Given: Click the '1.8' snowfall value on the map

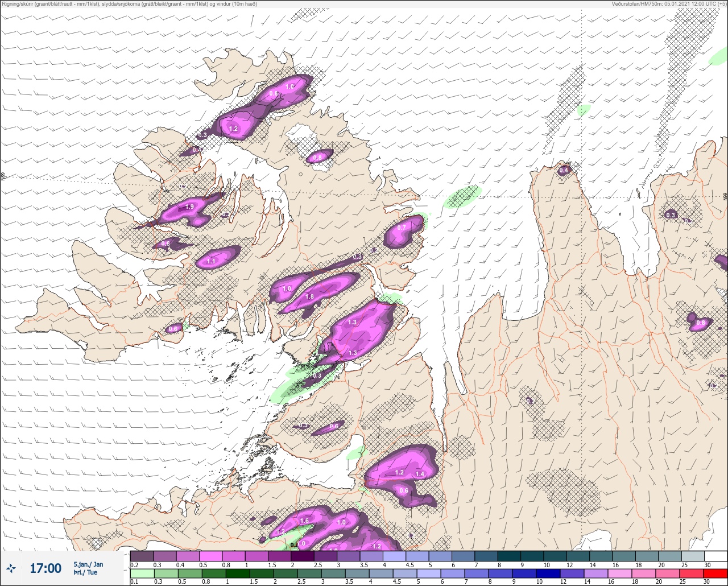Looking at the screenshot, I should [x=310, y=297].
